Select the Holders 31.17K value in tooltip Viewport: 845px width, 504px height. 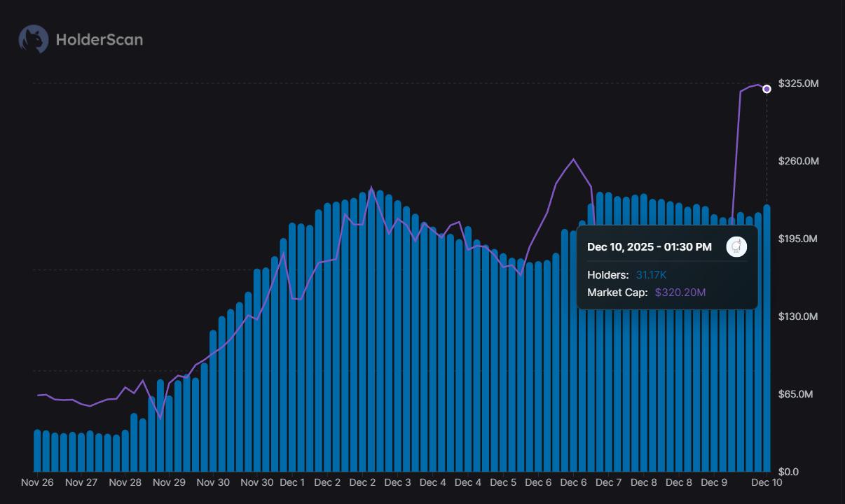tap(651, 275)
